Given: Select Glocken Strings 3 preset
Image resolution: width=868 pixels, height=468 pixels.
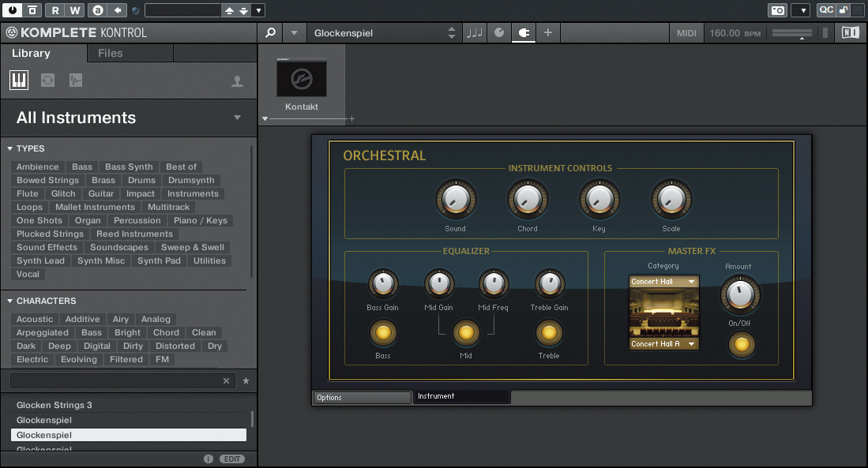Looking at the screenshot, I should (129, 405).
